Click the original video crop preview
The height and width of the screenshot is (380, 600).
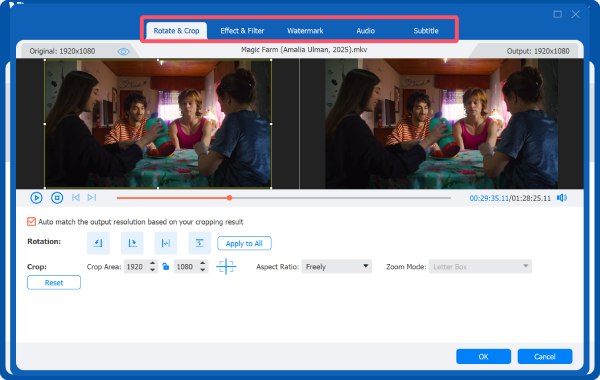(158, 124)
